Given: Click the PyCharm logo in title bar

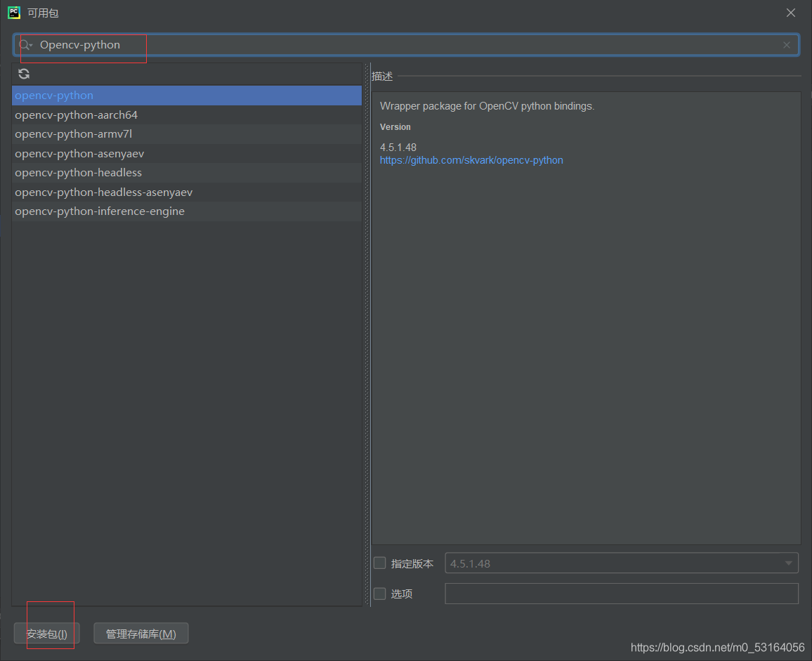Looking at the screenshot, I should (x=14, y=13).
